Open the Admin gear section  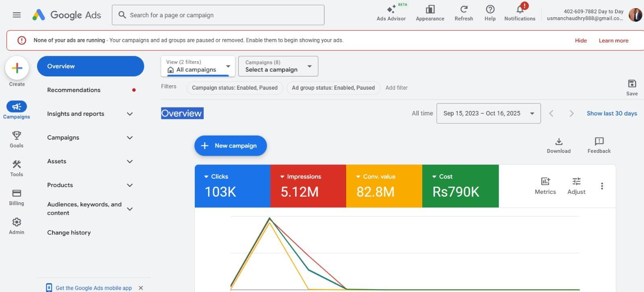(x=17, y=226)
